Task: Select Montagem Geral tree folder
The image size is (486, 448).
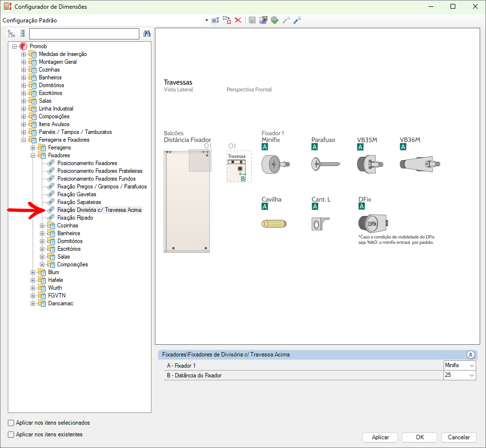Action: click(x=57, y=62)
